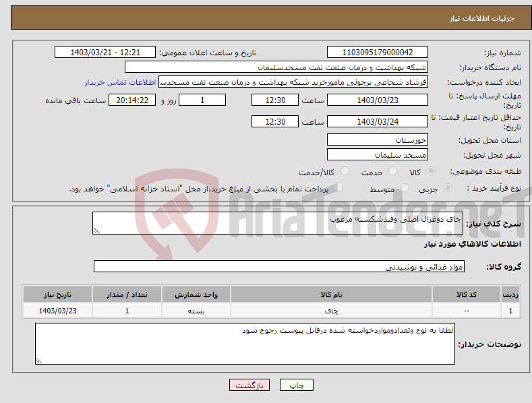Click the response deadline time 12:30 field
The width and height of the screenshot is (532, 403).
[275, 100]
